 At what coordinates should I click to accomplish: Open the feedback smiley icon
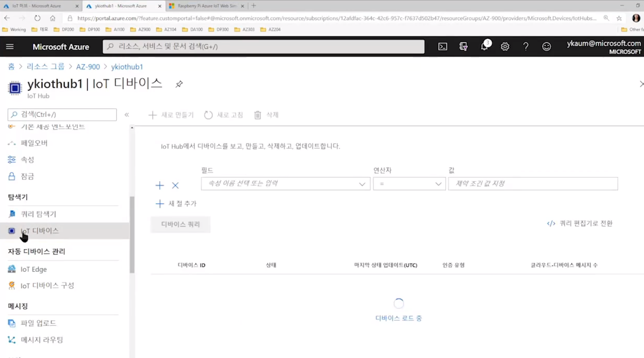click(547, 47)
